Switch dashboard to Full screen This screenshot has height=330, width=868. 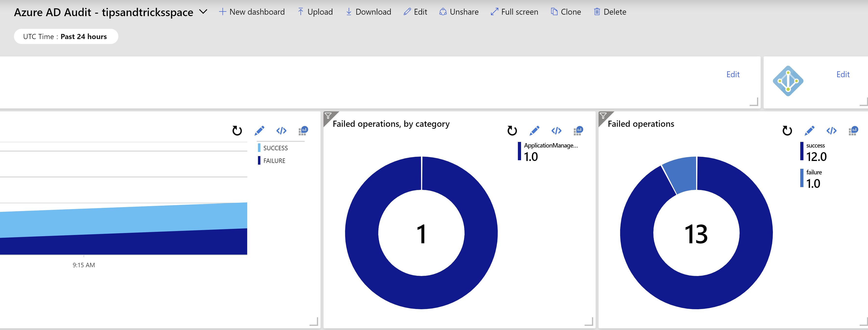(x=514, y=12)
